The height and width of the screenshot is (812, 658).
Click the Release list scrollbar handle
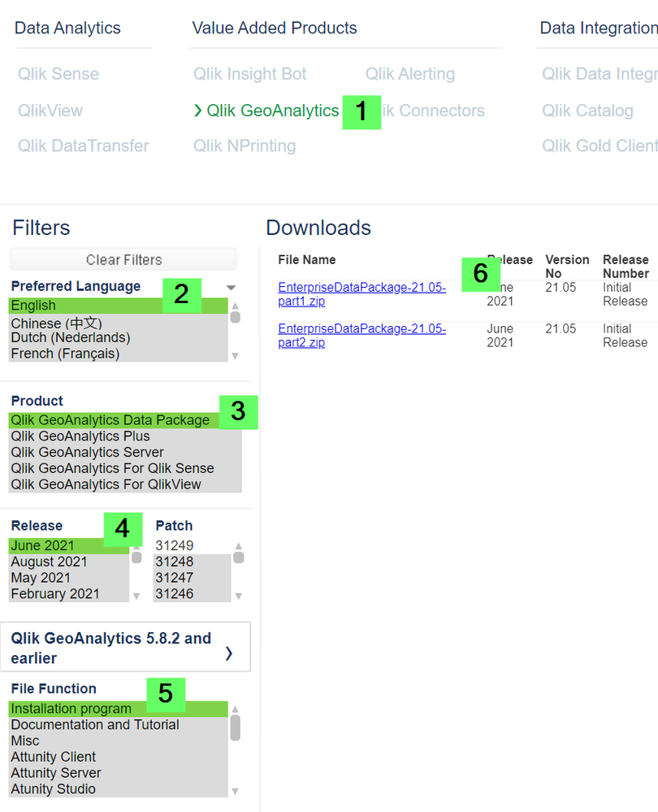pos(137,558)
